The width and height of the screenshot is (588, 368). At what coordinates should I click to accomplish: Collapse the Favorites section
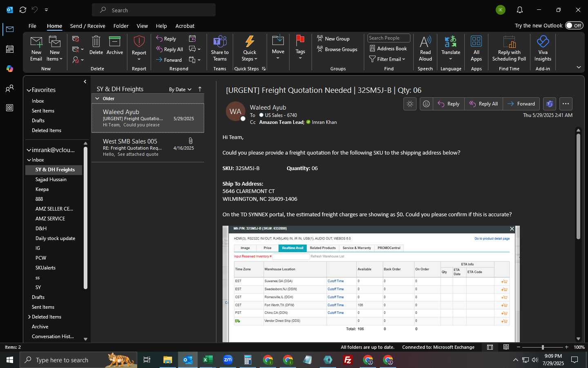[29, 90]
